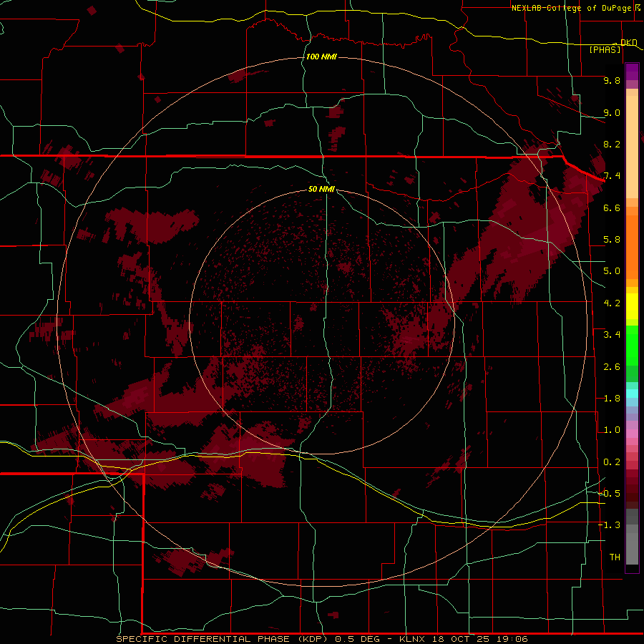This screenshot has width=644, height=644.
Task: Click the 2.6 scale value
Action: pos(612,367)
